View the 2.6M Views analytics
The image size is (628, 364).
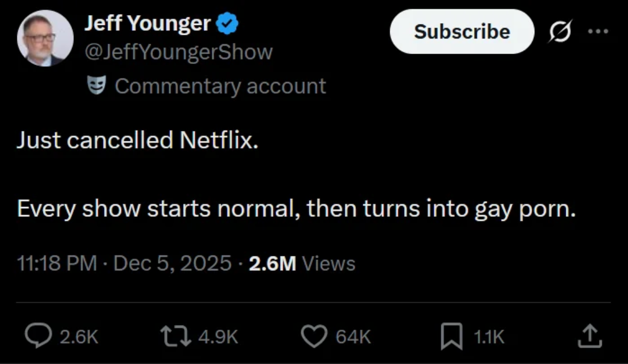(302, 263)
